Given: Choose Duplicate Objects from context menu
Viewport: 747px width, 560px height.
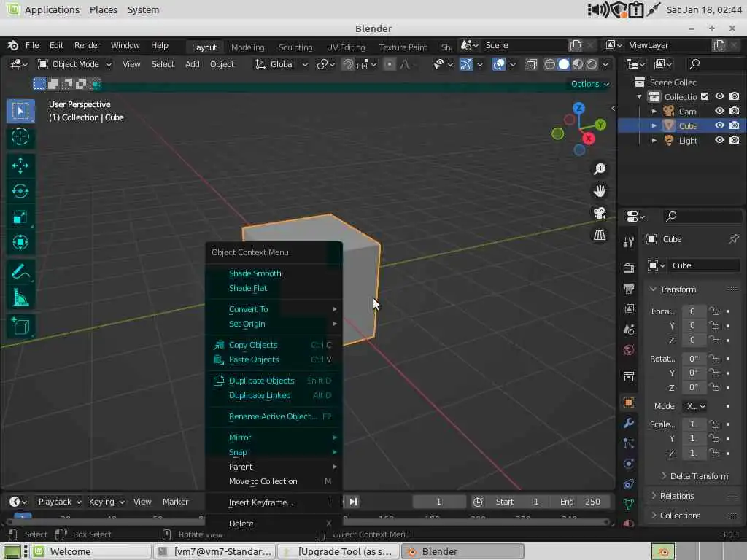Looking at the screenshot, I should pos(274,381).
